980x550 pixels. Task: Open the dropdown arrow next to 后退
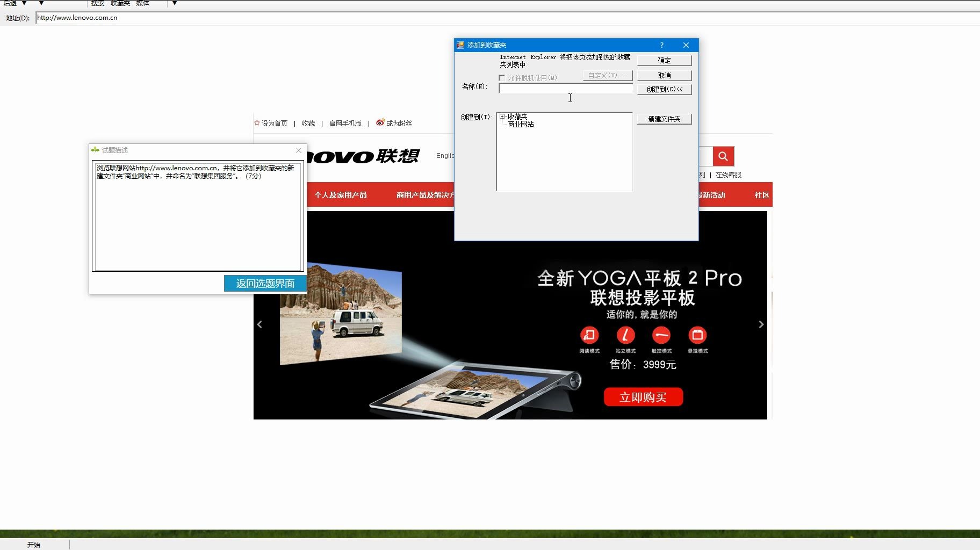coord(24,3)
